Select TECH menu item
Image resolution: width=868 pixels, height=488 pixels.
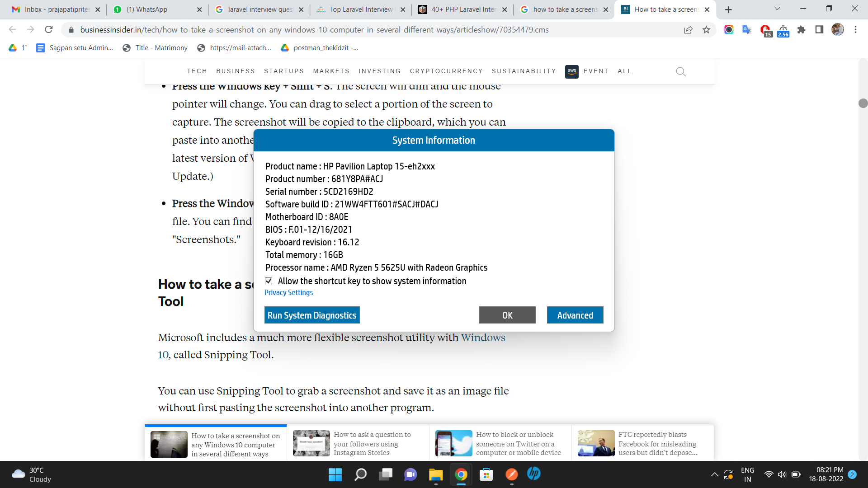[197, 71]
